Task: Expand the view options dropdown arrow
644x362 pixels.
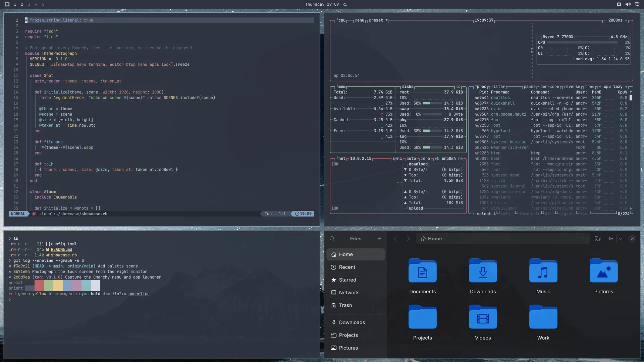Action: (x=621, y=239)
